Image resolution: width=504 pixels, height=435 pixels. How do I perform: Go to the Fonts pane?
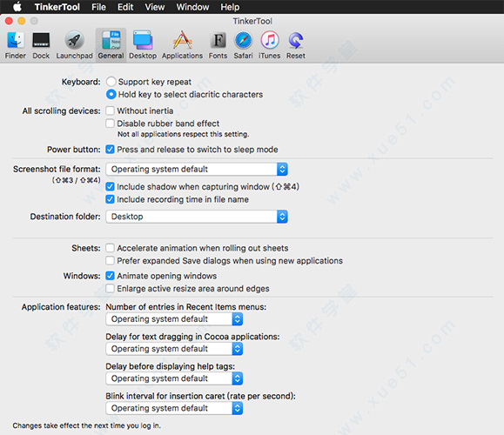[x=218, y=45]
